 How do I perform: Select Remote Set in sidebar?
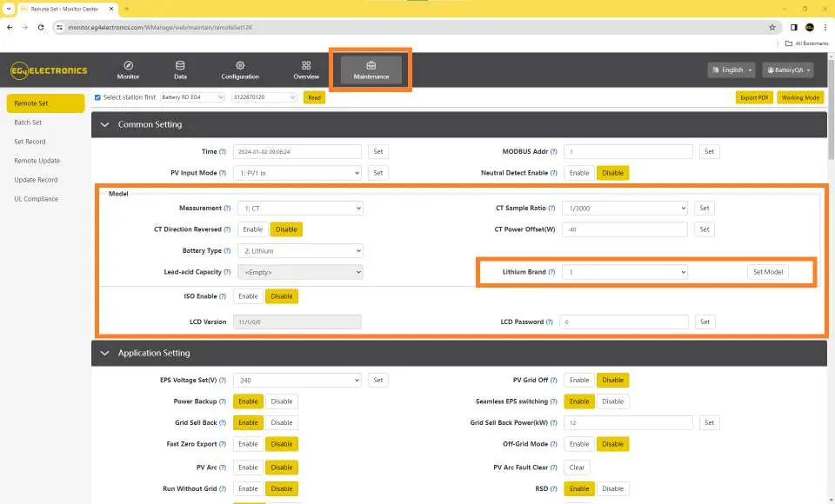point(45,103)
